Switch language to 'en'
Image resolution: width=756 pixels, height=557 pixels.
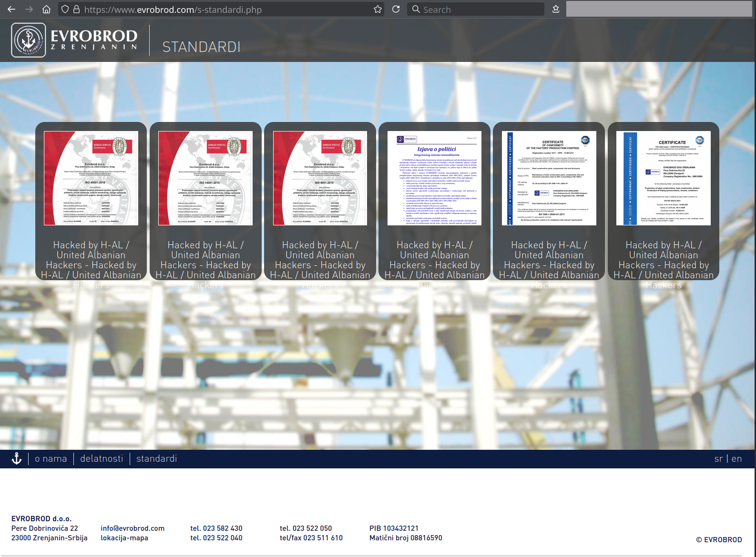click(736, 459)
